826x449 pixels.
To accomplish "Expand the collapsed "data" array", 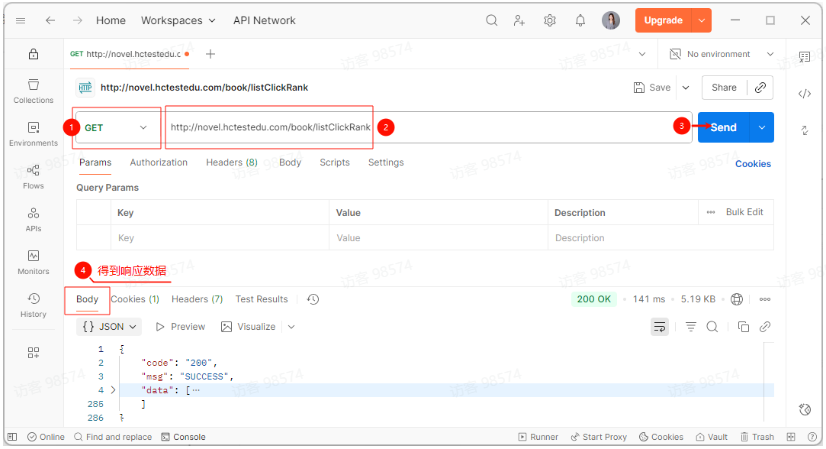I will (x=113, y=391).
